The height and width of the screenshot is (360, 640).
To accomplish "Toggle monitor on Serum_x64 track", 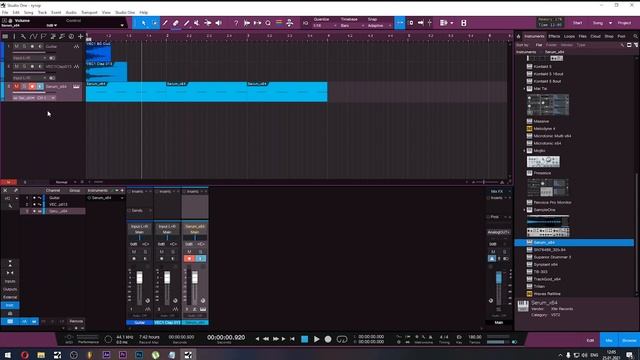I will 40,87.
